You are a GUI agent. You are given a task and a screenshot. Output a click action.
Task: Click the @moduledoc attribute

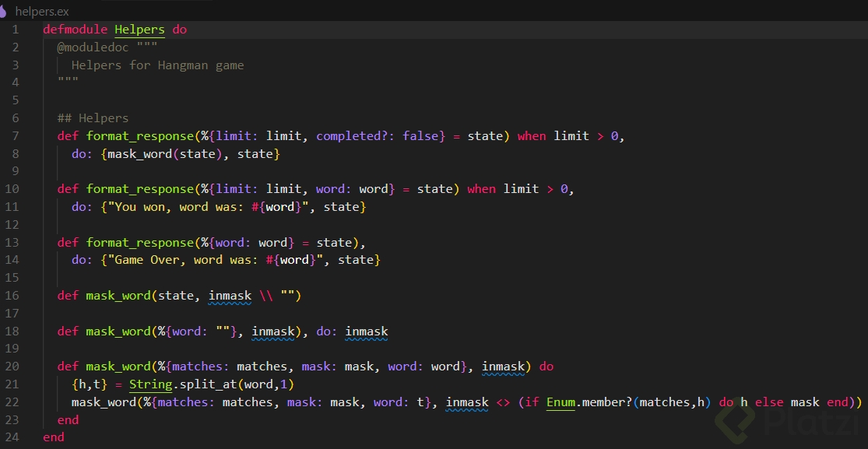point(93,47)
